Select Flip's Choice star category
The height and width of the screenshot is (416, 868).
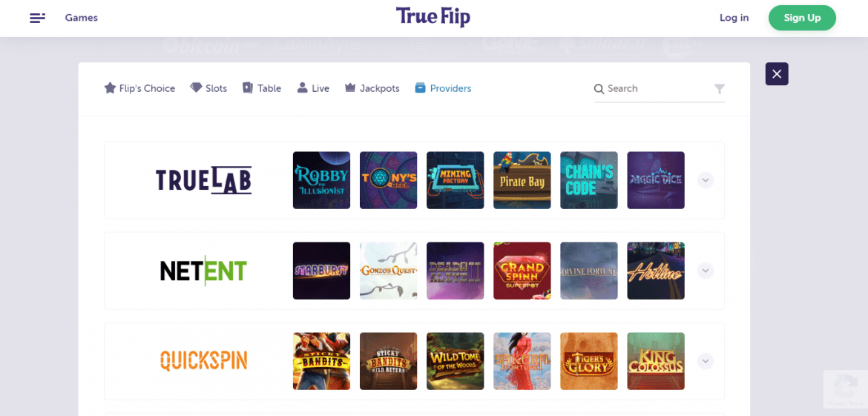(x=139, y=88)
